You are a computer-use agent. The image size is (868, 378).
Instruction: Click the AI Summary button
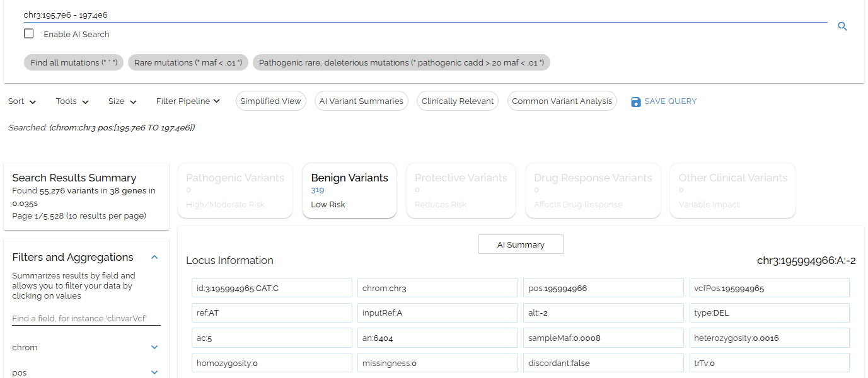tap(521, 244)
